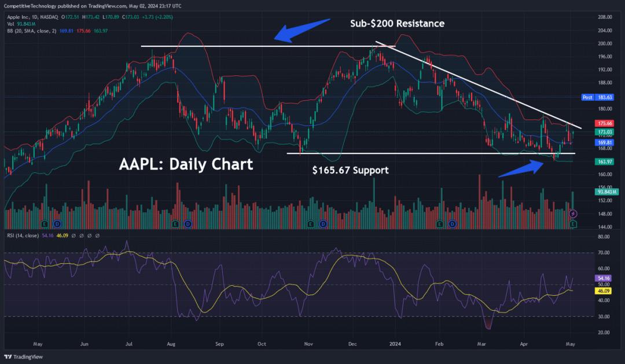The height and width of the screenshot is (364, 625).
Task: Click the CompetitiveTechnology published header text
Action: (93, 6)
